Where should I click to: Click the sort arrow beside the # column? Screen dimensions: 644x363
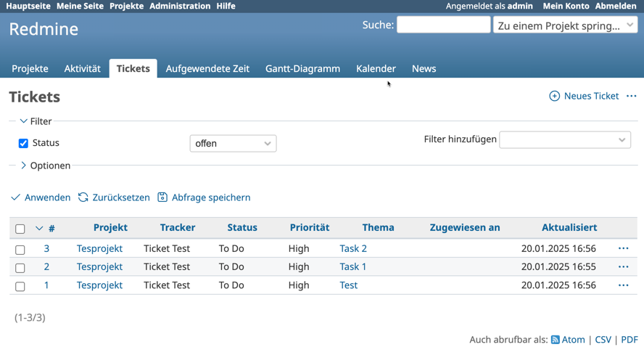39,228
